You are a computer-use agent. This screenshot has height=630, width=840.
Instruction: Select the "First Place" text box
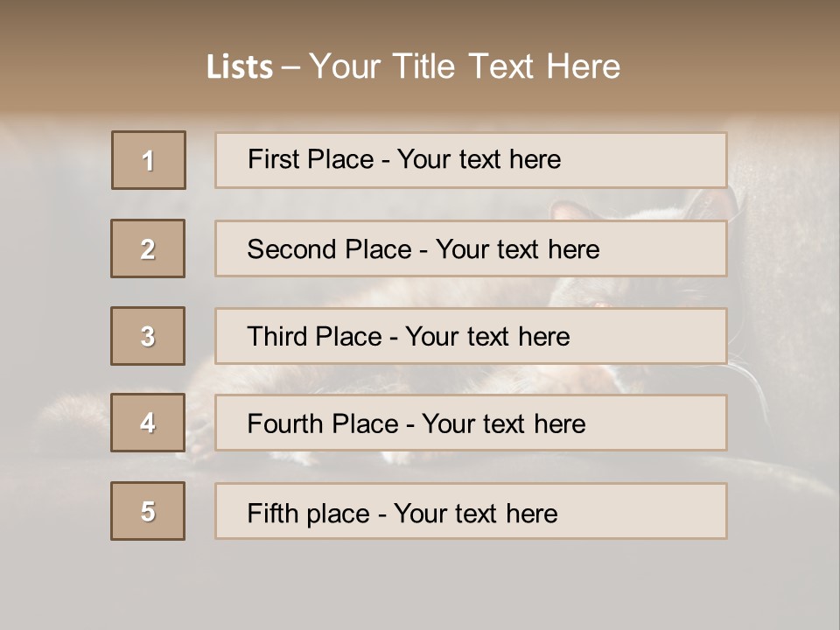click(471, 160)
